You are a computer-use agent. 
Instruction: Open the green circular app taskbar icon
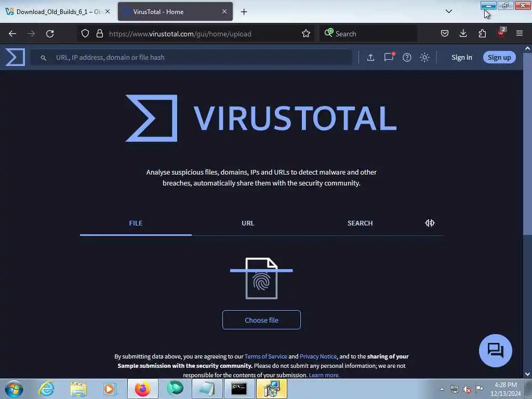point(175,389)
